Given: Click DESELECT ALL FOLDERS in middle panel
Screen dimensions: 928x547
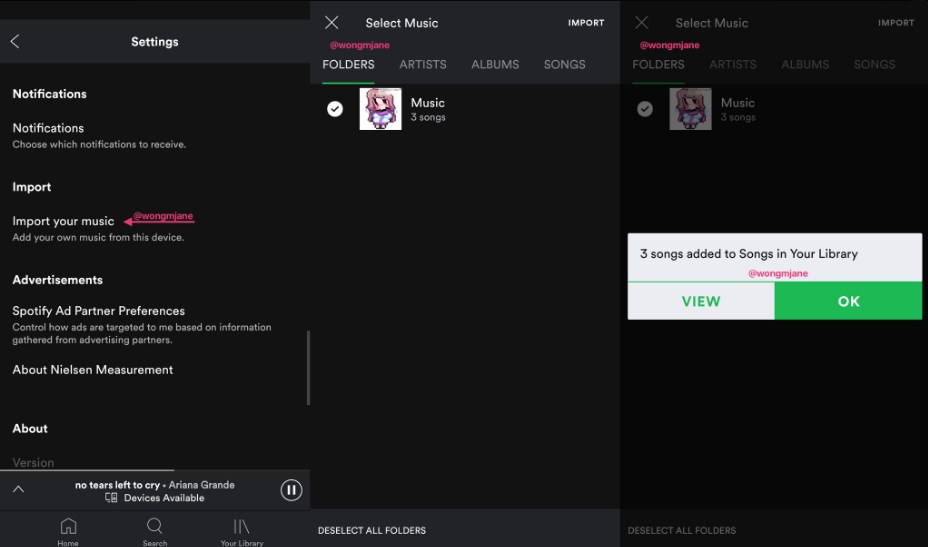Looking at the screenshot, I should coord(372,530).
